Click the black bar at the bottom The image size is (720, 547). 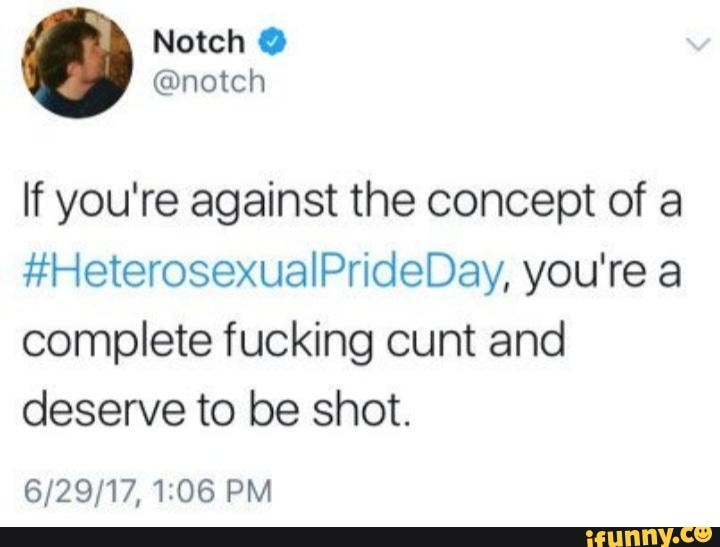360,537
